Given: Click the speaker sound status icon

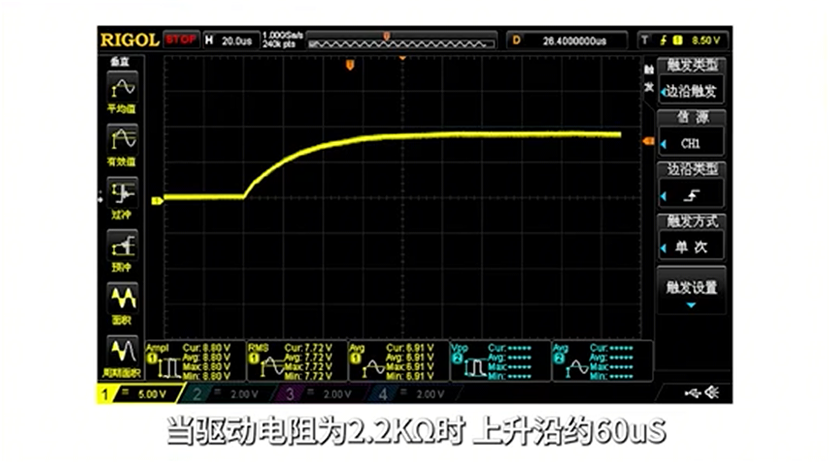Looking at the screenshot, I should (x=712, y=393).
